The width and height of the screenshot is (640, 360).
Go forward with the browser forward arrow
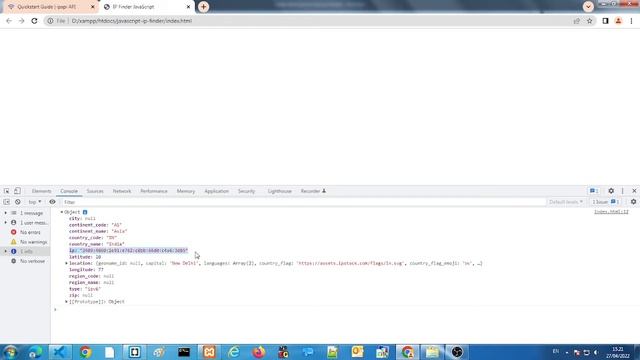(22, 21)
